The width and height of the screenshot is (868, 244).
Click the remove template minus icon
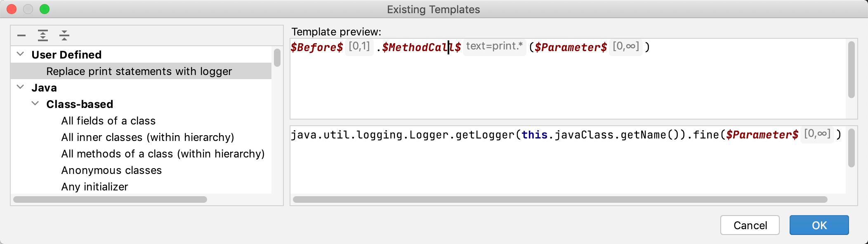pyautogui.click(x=21, y=36)
